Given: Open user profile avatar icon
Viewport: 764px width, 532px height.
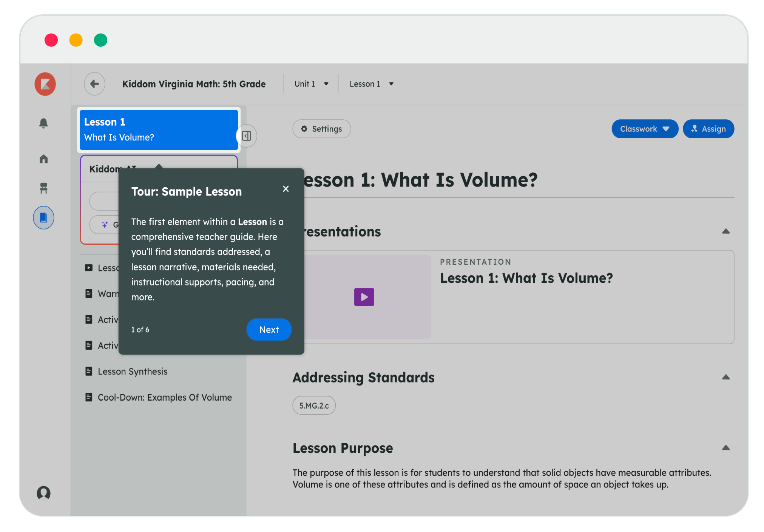Looking at the screenshot, I should (x=44, y=493).
